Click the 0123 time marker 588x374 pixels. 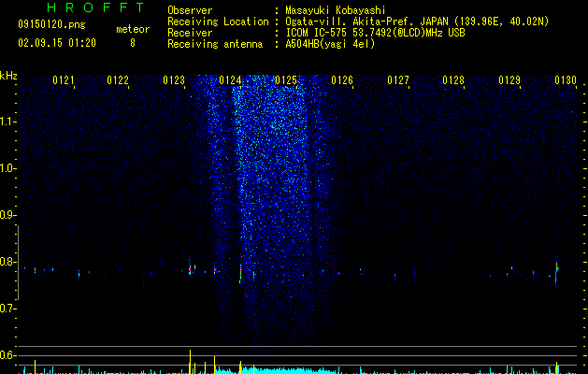coord(174,80)
